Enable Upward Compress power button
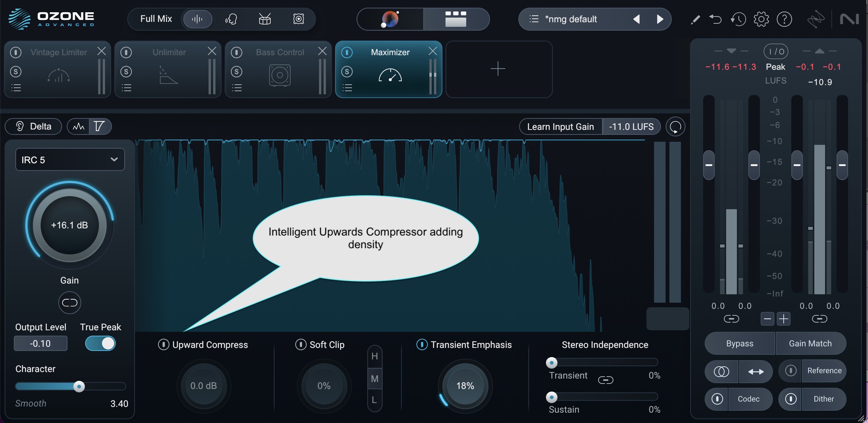 click(163, 344)
